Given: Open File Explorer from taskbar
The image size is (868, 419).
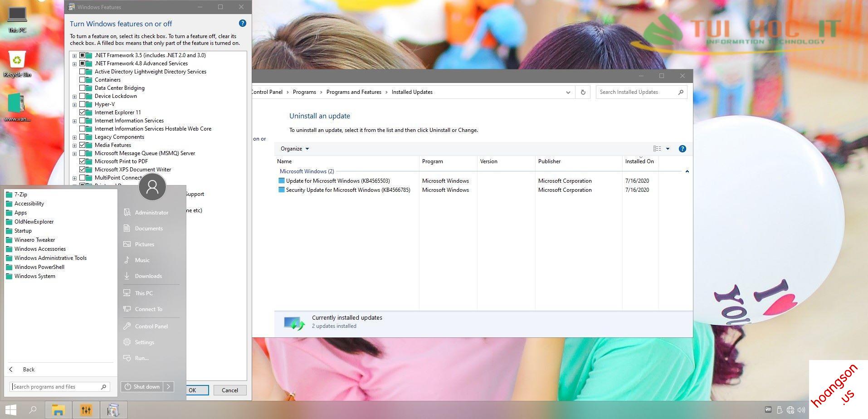Looking at the screenshot, I should pos(58,410).
